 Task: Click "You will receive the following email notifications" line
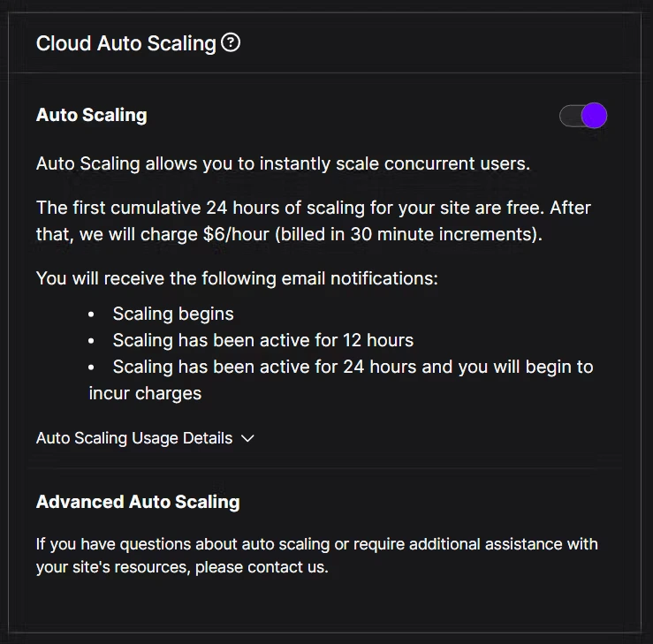pos(237,278)
